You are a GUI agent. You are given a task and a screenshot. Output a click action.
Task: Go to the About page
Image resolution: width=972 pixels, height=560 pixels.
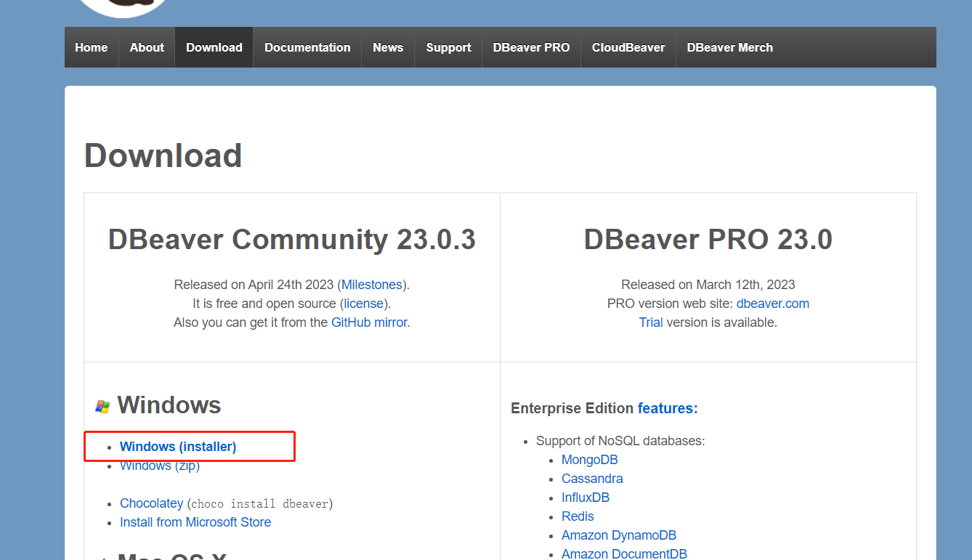point(147,47)
